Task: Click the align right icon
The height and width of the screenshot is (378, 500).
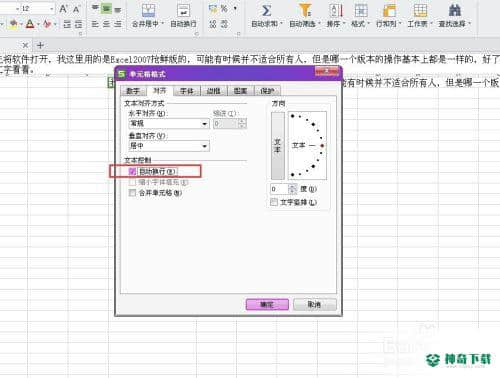Action: point(118,24)
